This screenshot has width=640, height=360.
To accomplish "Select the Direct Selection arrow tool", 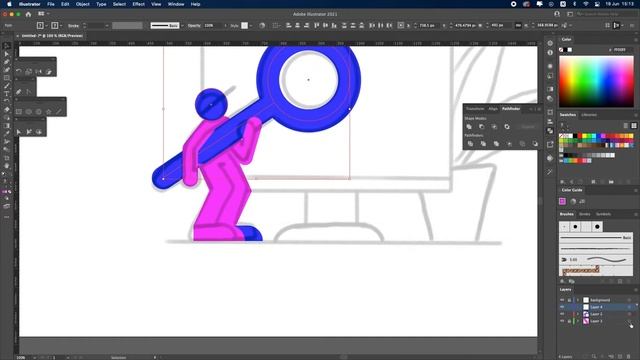I will 7,54.
